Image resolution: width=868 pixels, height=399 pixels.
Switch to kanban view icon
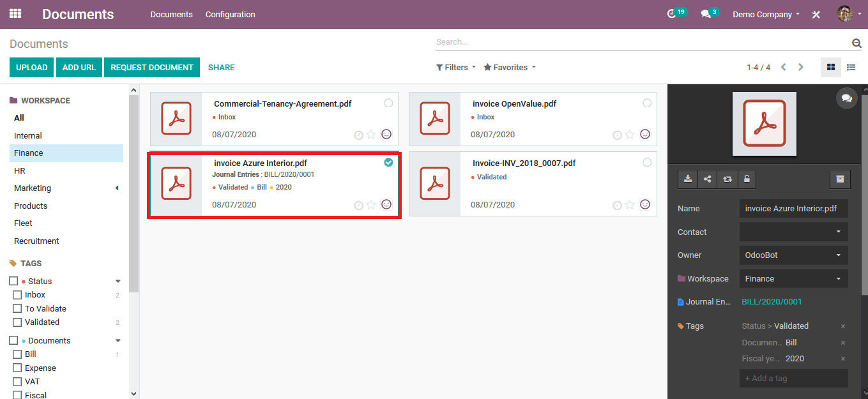coord(830,67)
